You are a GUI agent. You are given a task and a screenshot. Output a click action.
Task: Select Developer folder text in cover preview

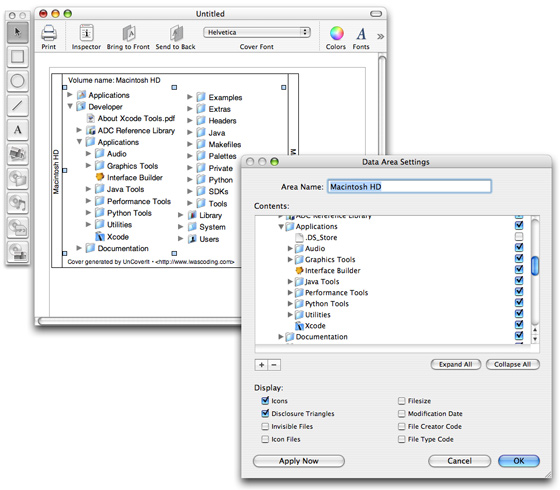[x=105, y=107]
